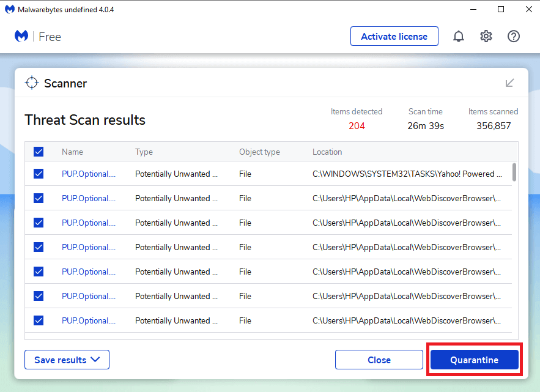Sort results by the Type column
Image resolution: width=540 pixels, height=392 pixels.
144,152
